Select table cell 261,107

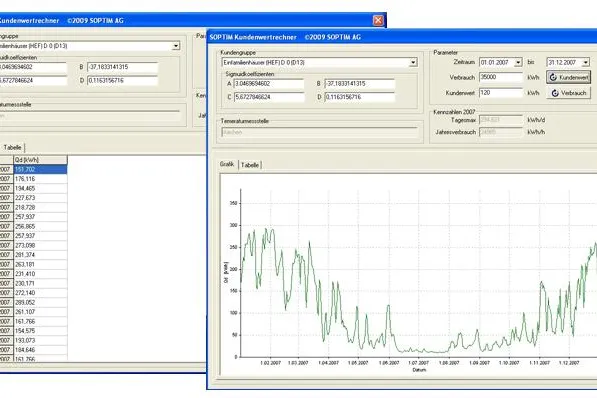40,312
